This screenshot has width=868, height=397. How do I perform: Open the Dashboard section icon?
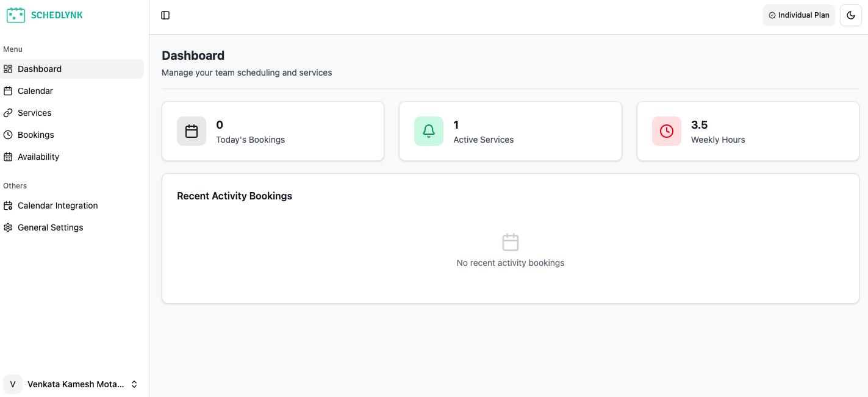point(8,68)
